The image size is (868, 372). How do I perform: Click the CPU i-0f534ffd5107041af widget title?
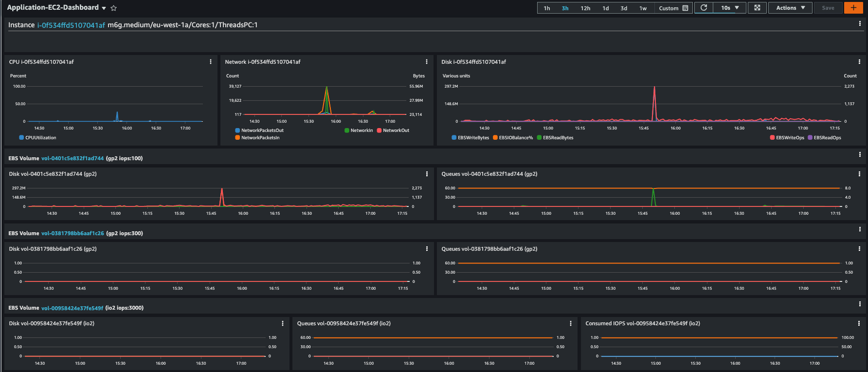click(x=41, y=62)
